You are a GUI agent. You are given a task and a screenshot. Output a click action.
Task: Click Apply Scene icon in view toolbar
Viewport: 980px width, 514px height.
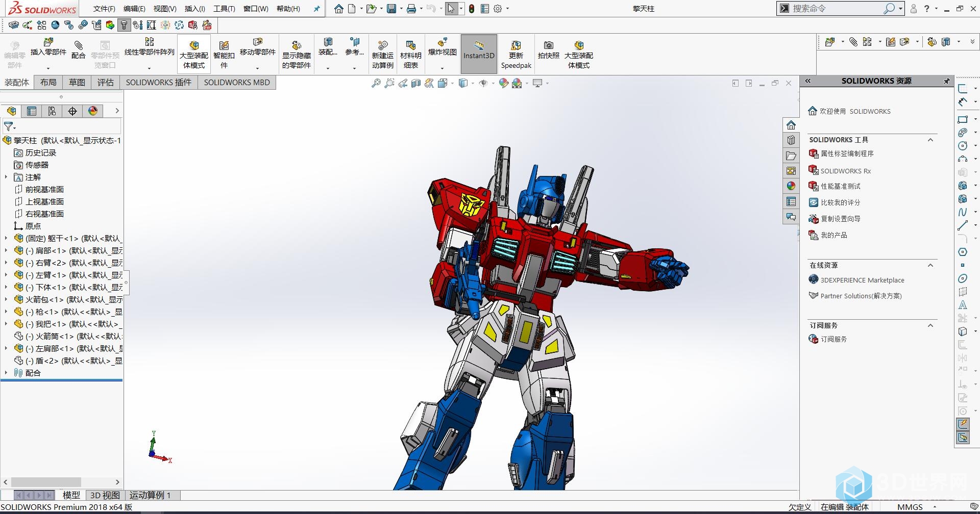pos(517,83)
